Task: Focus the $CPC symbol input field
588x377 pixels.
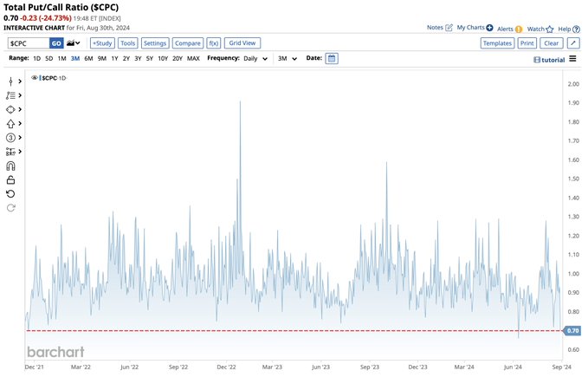Action: (x=29, y=43)
